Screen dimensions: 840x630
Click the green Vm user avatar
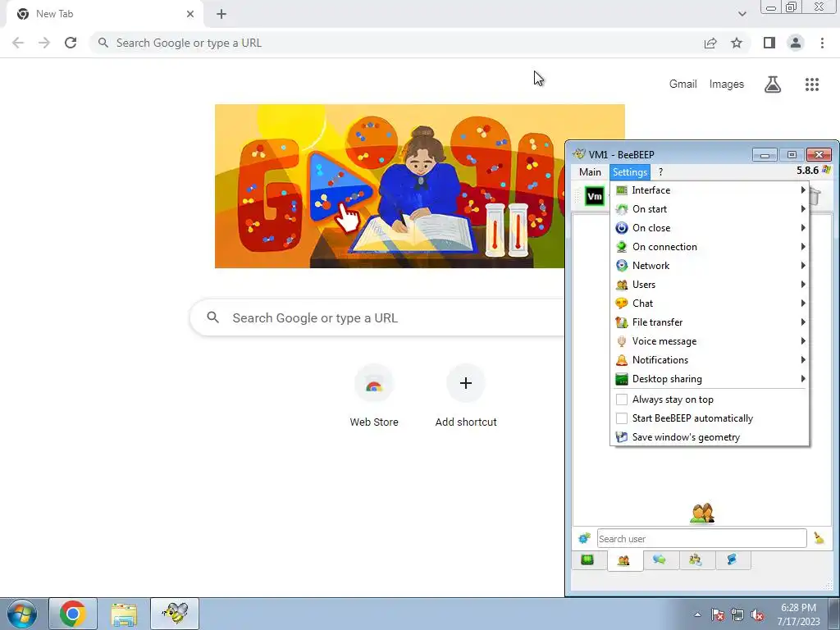click(594, 197)
